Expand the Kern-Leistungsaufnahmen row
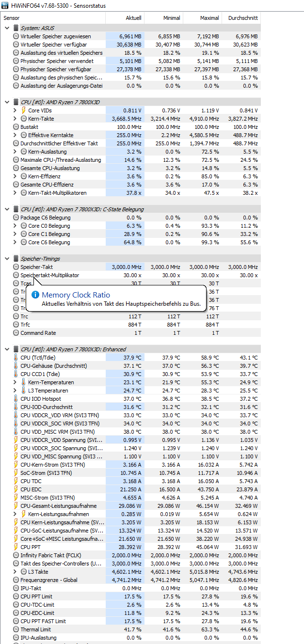Image resolution: width=304 pixels, height=644 pixels. [15, 514]
